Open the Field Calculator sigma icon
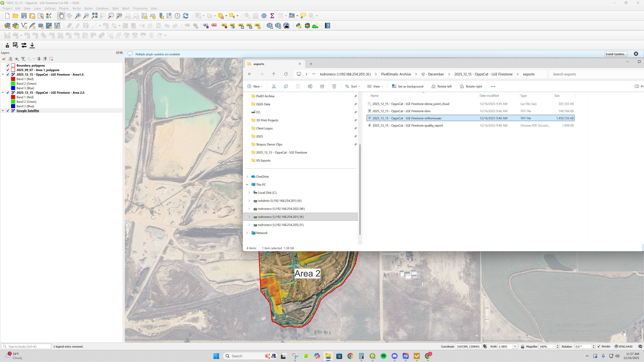The width and height of the screenshot is (644, 362). click(x=272, y=16)
